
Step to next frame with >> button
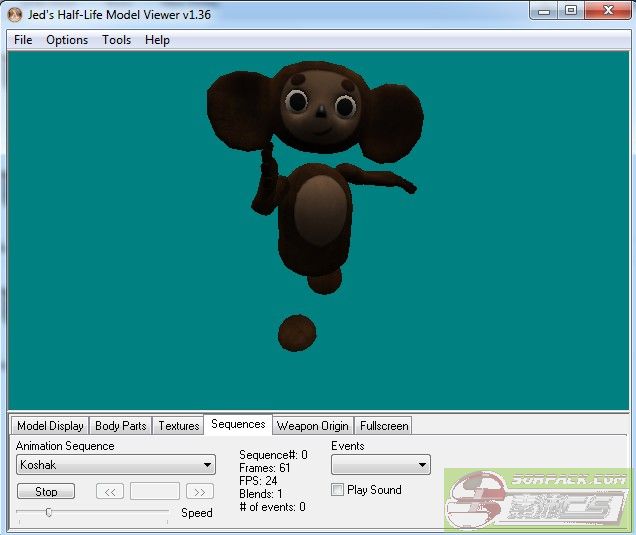(x=200, y=492)
